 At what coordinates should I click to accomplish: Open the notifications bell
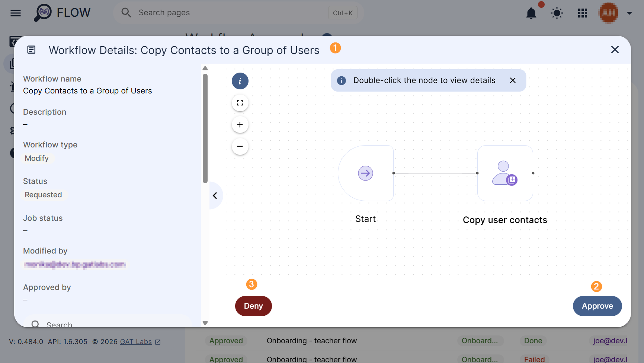[x=531, y=13]
